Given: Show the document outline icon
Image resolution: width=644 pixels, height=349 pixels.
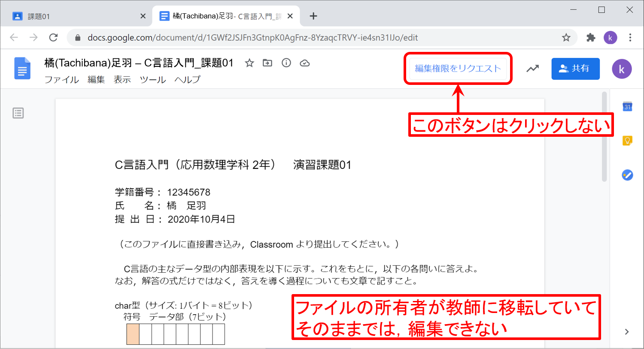Looking at the screenshot, I should (18, 113).
